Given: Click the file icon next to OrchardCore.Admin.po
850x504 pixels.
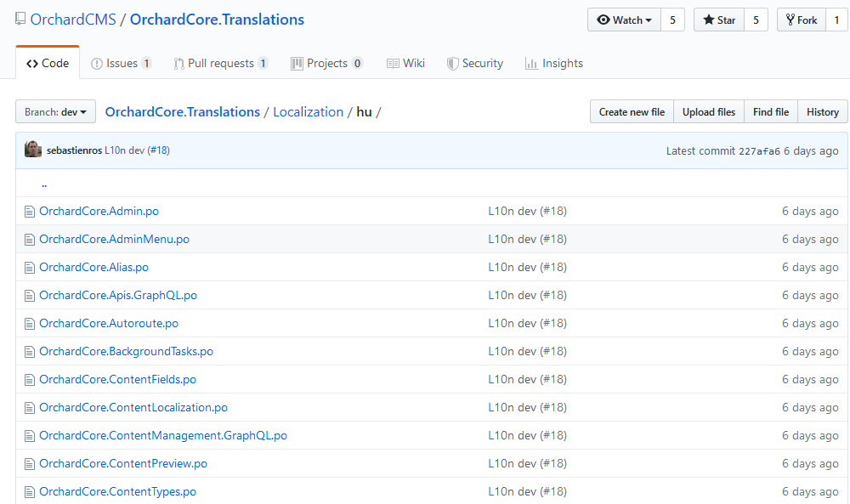Looking at the screenshot, I should (29, 212).
